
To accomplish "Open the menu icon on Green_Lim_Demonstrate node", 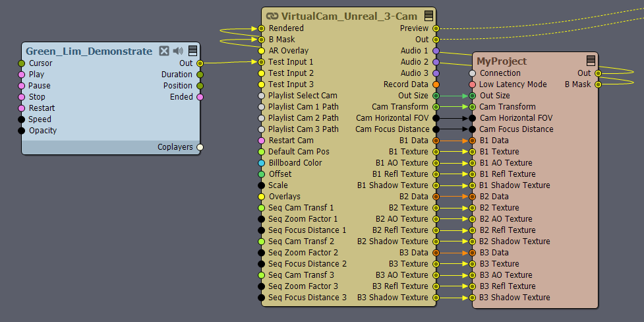I will tap(192, 51).
